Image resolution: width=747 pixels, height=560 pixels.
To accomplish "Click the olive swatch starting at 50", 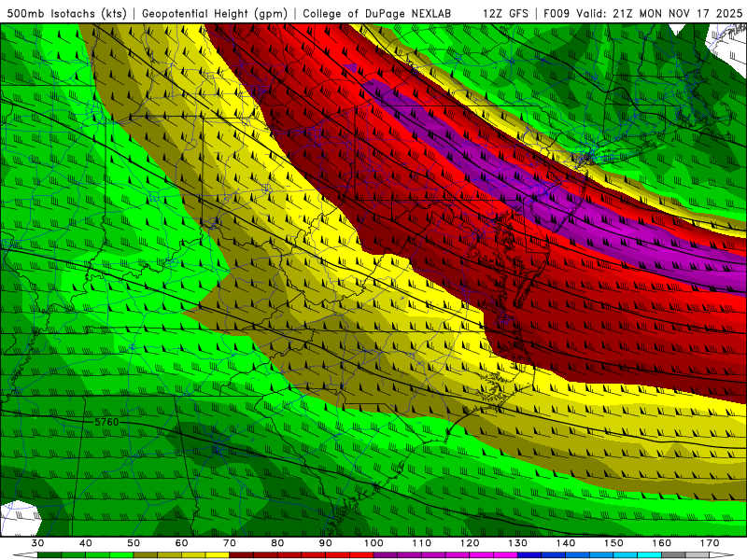I will pyautogui.click(x=146, y=554).
